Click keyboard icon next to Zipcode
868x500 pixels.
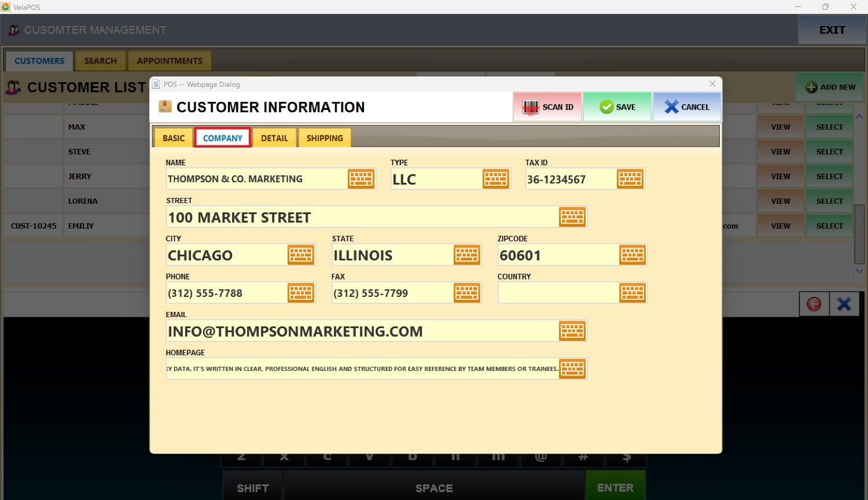tap(632, 255)
